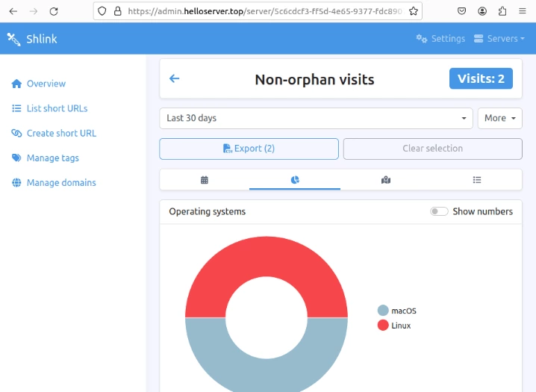
Task: Click the Shlink logo icon
Action: pos(14,39)
